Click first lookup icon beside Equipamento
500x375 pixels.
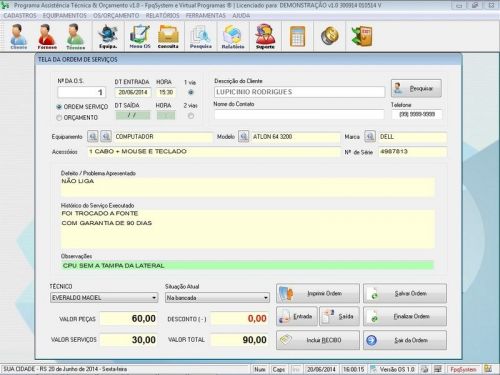point(93,136)
